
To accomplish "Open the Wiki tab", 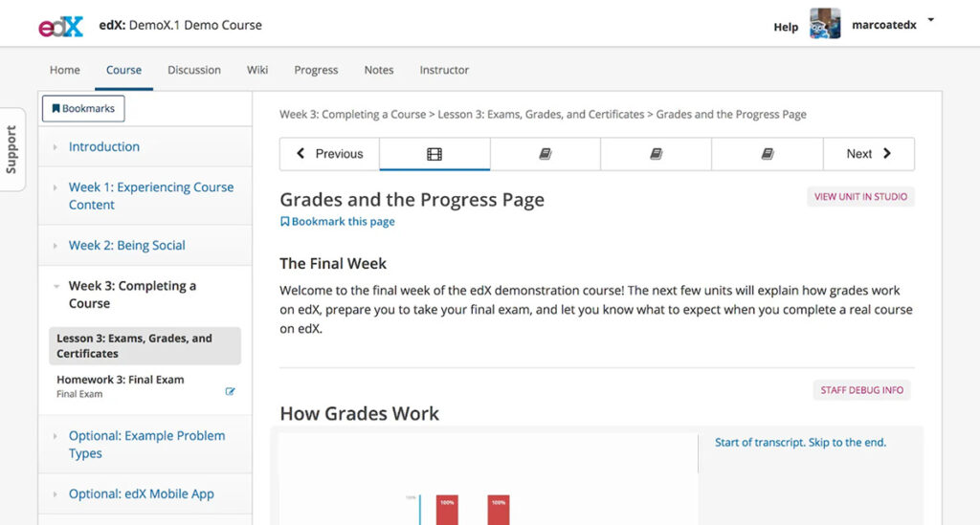I will pos(257,70).
